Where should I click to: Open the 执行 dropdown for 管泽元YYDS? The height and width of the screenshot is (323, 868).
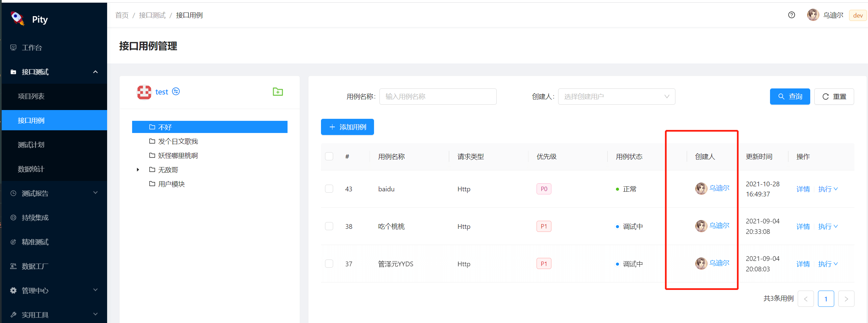(828, 264)
